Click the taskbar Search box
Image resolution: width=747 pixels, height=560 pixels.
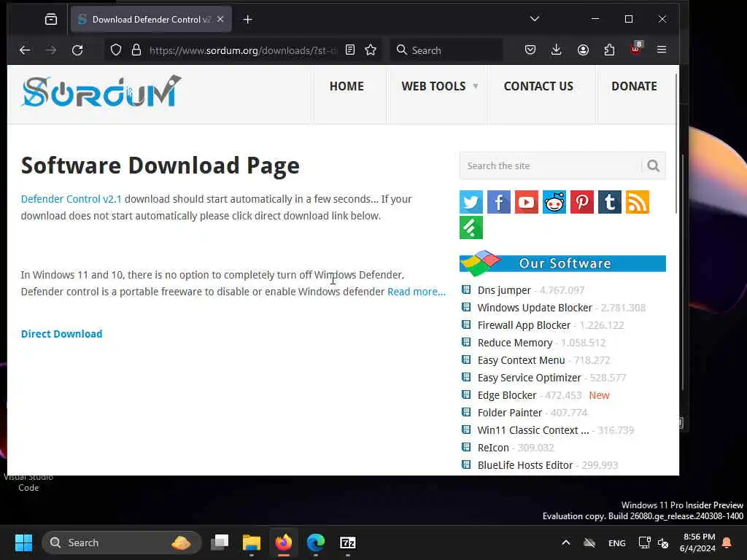click(122, 542)
